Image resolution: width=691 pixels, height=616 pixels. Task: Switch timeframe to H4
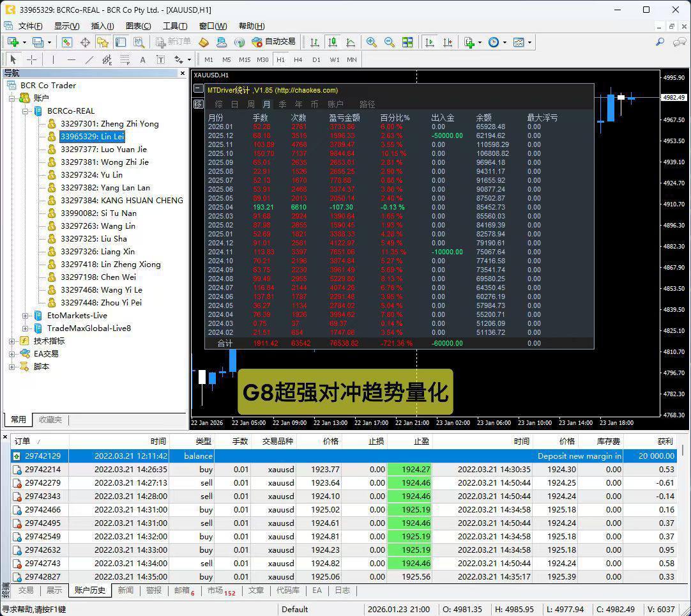pyautogui.click(x=298, y=59)
